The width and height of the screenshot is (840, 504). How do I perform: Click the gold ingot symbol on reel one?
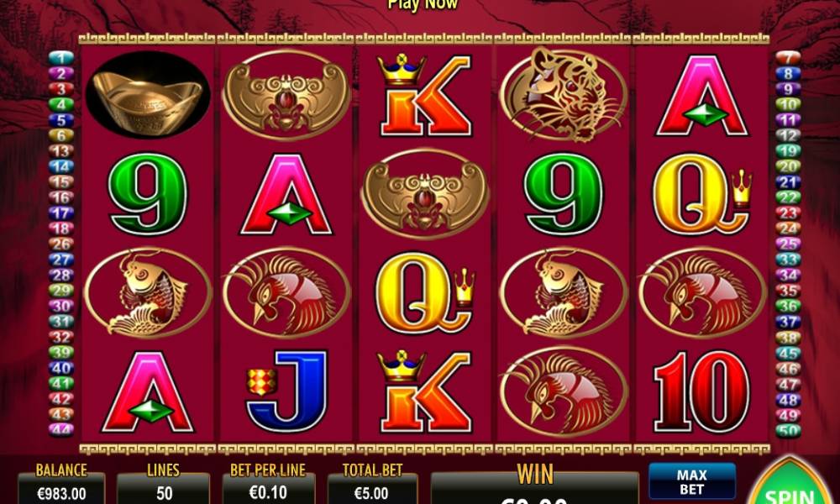(148, 95)
